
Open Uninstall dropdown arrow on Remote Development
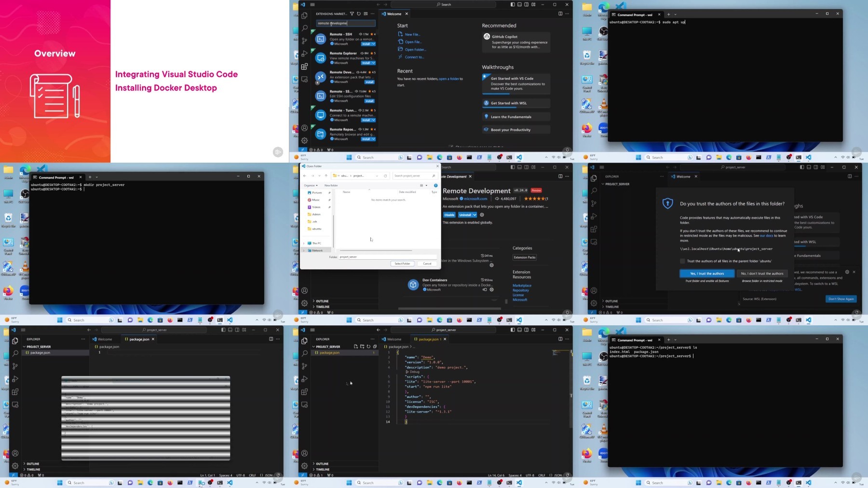(x=475, y=215)
